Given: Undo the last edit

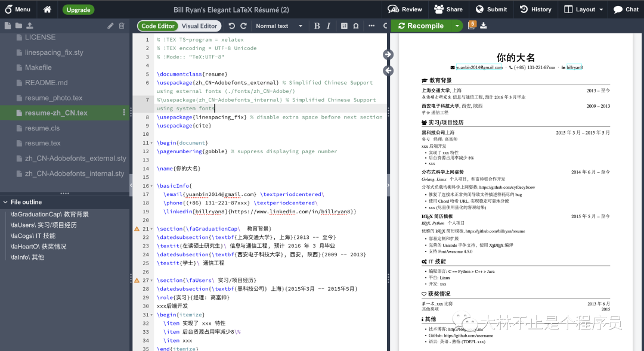Looking at the screenshot, I should tap(231, 26).
